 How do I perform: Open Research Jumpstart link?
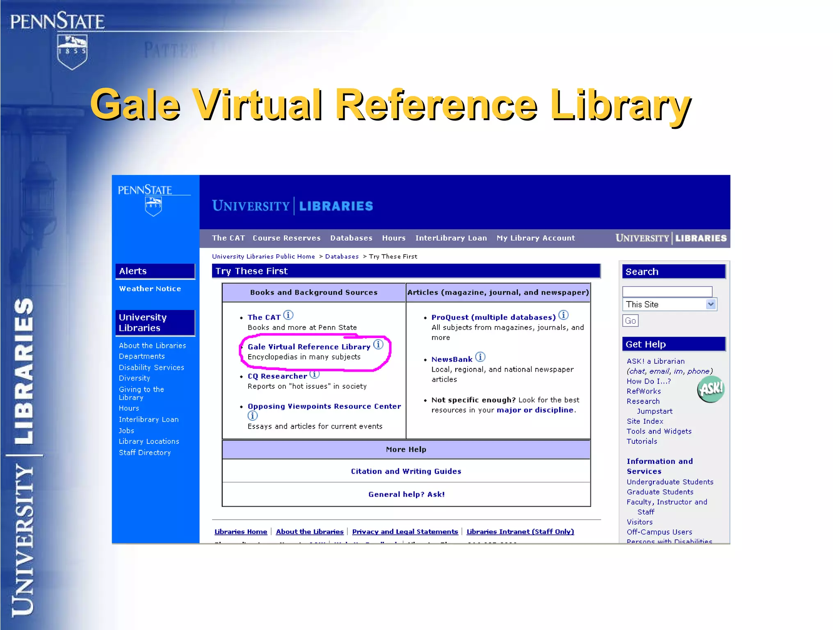tap(649, 406)
